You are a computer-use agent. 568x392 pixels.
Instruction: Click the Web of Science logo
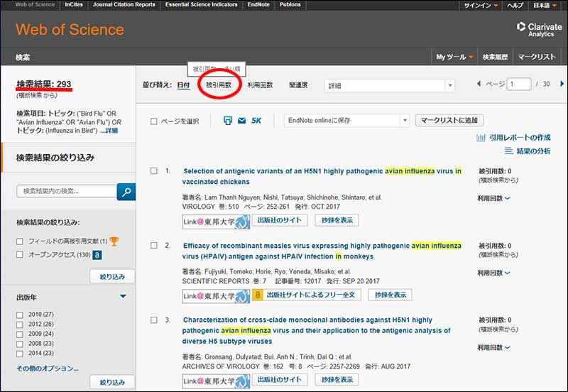[70, 30]
